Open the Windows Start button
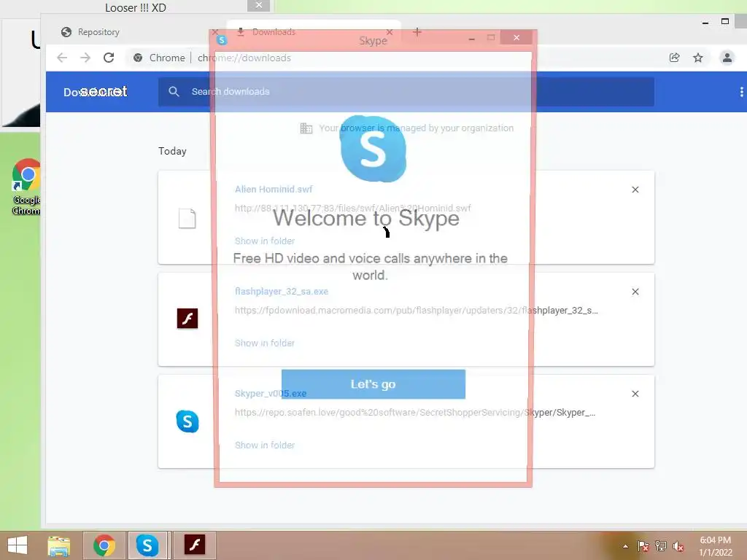This screenshot has width=747, height=560. pyautogui.click(x=18, y=545)
